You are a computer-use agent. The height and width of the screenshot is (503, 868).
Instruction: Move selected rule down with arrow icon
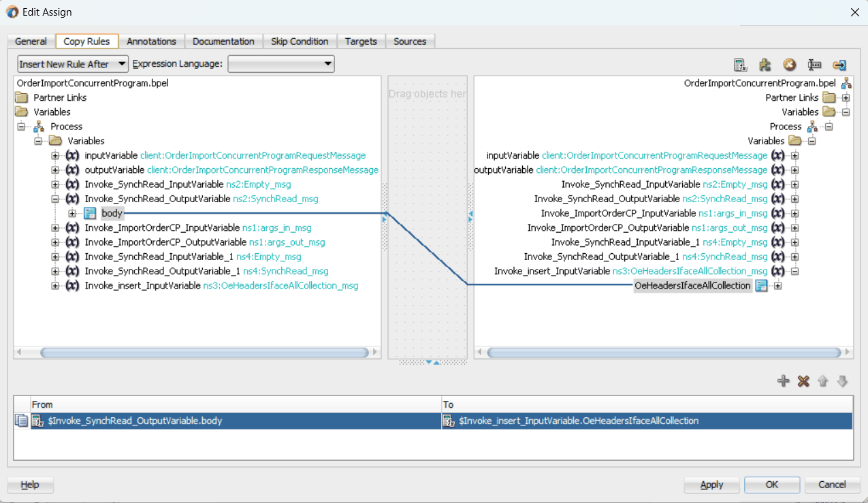[842, 381]
